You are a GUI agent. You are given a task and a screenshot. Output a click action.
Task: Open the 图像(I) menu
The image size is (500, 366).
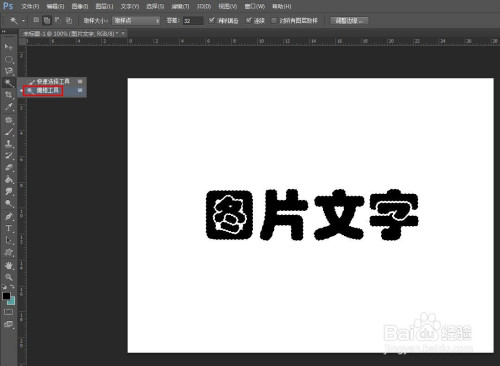point(80,6)
